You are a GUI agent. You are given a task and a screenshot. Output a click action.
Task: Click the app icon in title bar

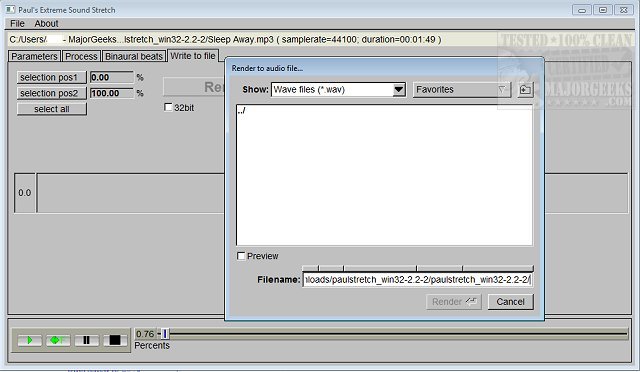[x=10, y=9]
